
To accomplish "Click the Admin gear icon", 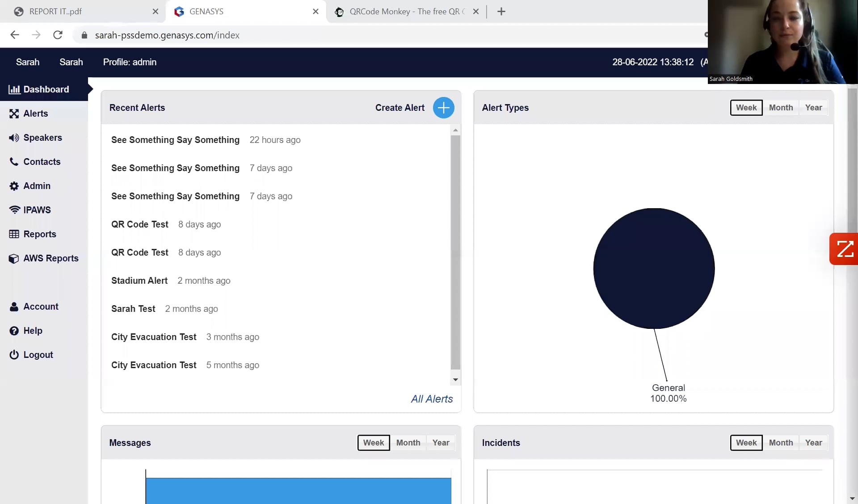I will tap(14, 186).
